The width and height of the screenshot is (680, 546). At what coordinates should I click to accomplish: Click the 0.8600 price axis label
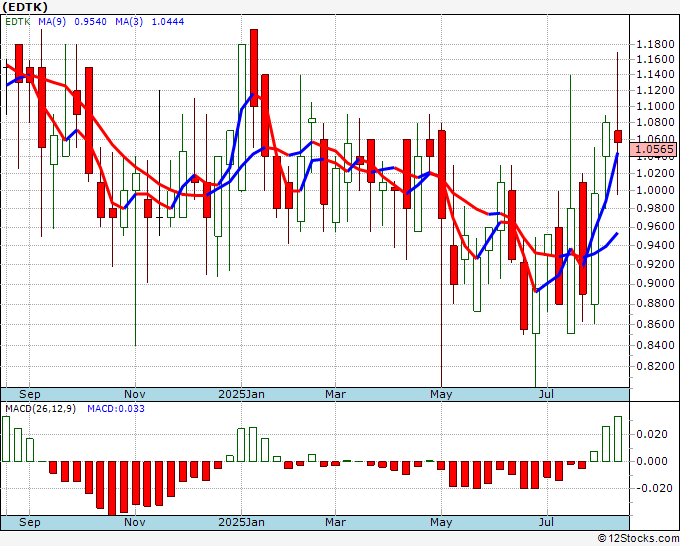click(x=655, y=324)
